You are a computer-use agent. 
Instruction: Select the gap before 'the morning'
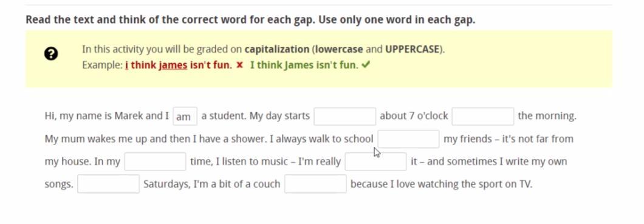point(482,116)
